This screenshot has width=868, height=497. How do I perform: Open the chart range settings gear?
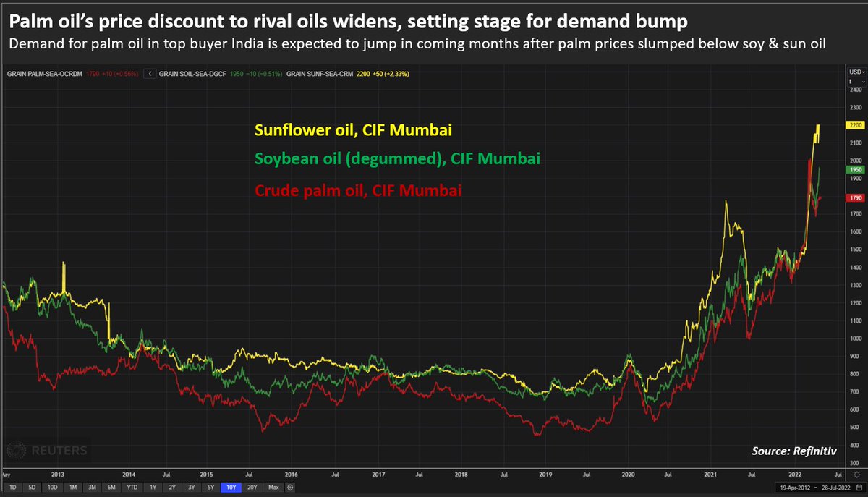pyautogui.click(x=290, y=488)
